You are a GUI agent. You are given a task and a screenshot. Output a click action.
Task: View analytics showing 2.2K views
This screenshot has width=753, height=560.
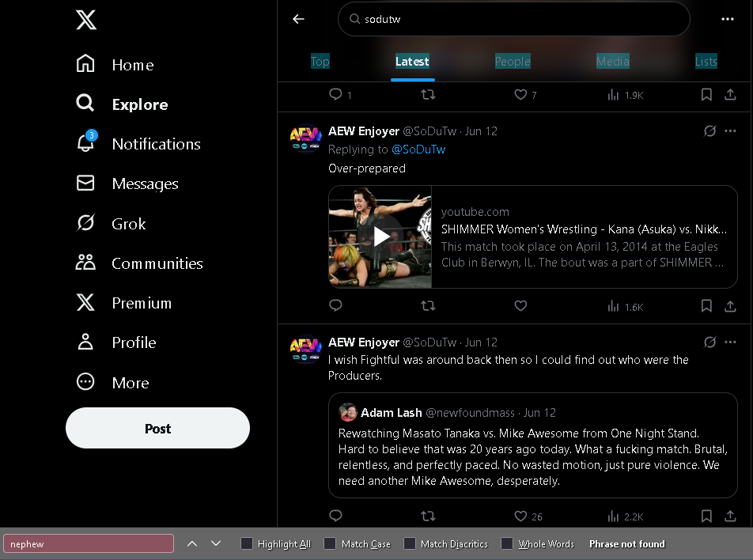click(x=625, y=516)
